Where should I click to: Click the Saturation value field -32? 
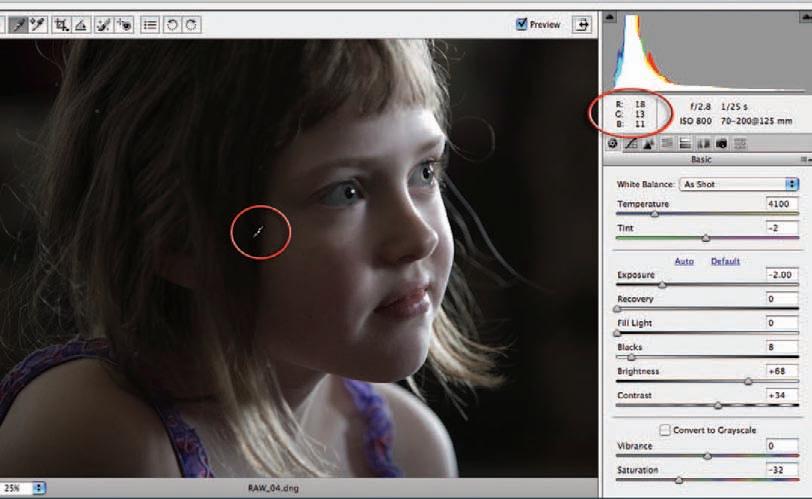781,470
